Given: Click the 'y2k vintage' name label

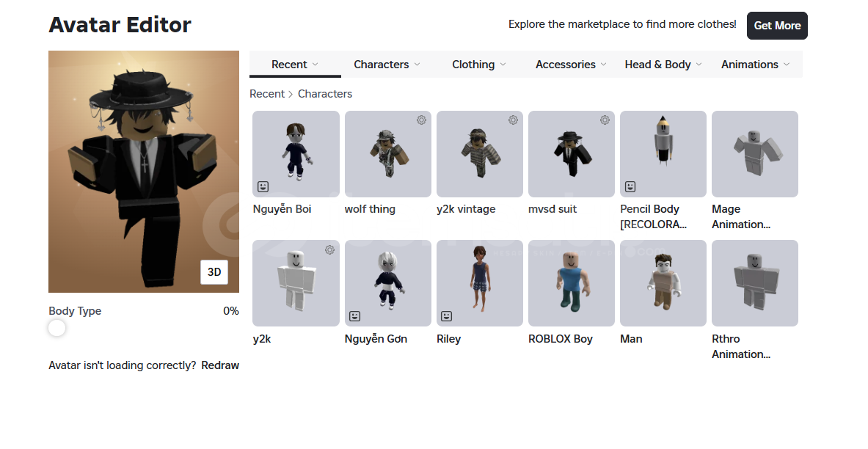Looking at the screenshot, I should (466, 209).
